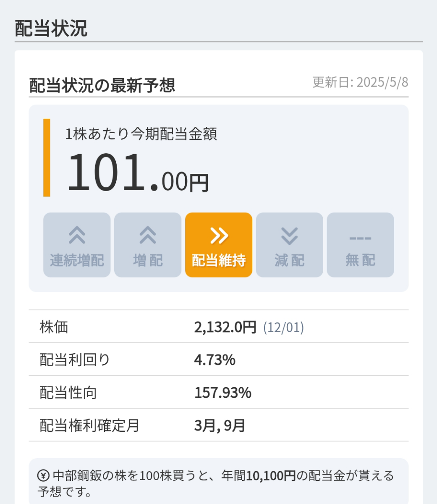This screenshot has height=504, width=437.
Task: Click the 配当性向 row label
Action: click(68, 393)
